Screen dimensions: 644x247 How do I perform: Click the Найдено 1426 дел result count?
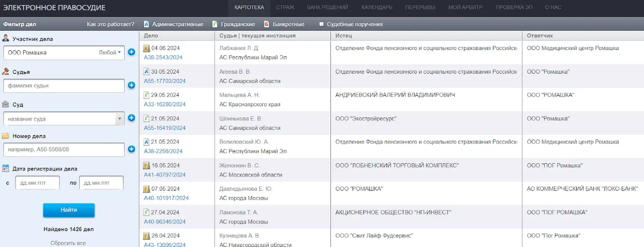click(x=69, y=229)
